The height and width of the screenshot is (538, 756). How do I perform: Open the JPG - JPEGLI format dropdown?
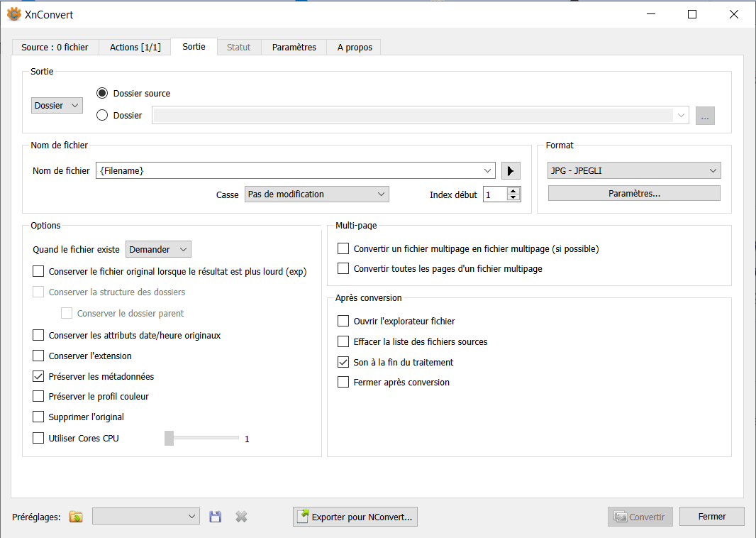(x=634, y=170)
